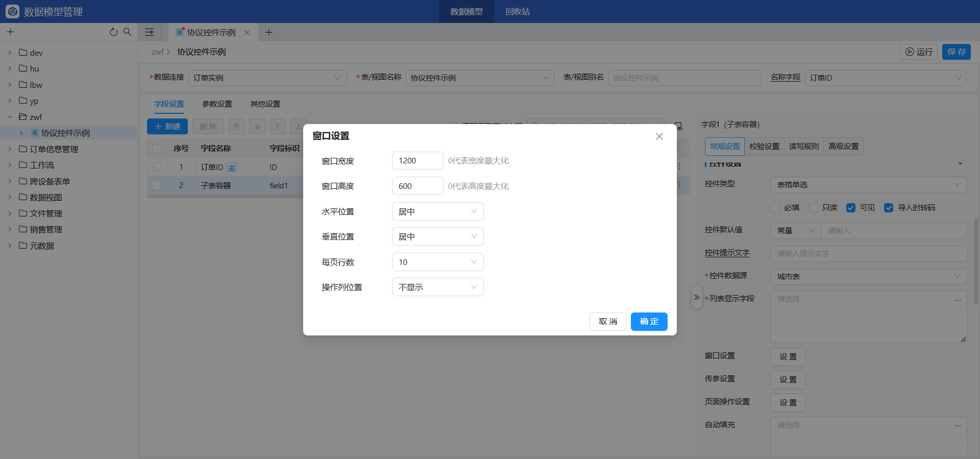Click 设置 button next to 页面操作设置
Screen dimensions: 980x459
(788, 403)
